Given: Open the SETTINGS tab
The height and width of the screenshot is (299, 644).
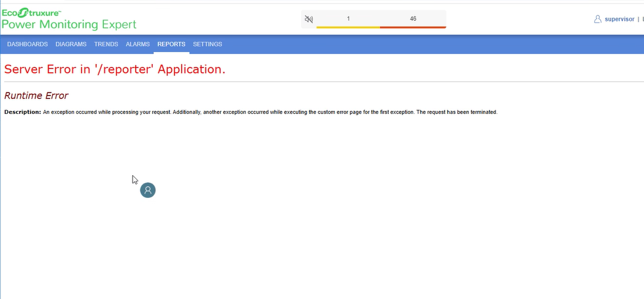Looking at the screenshot, I should pos(207,44).
